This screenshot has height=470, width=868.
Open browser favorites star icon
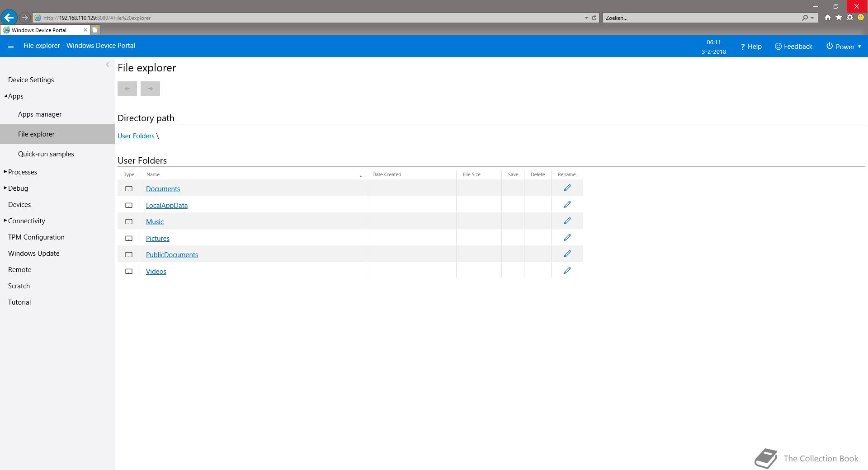tap(839, 18)
